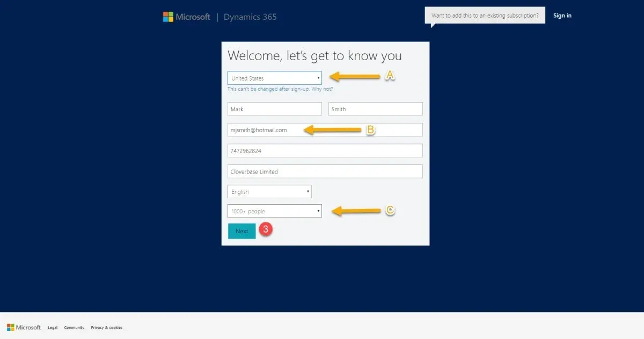Click the Microsoft logo in the footer
Viewport: 644px width, 339px height.
24,327
